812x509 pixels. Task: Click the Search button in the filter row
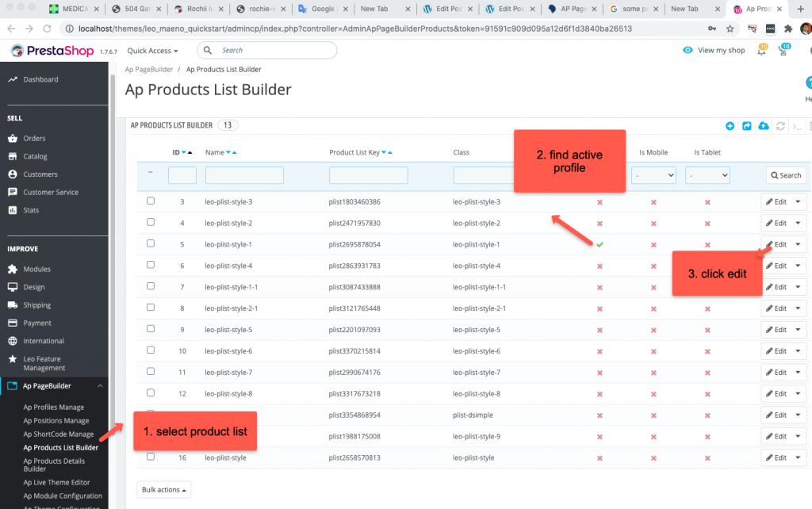(x=785, y=174)
